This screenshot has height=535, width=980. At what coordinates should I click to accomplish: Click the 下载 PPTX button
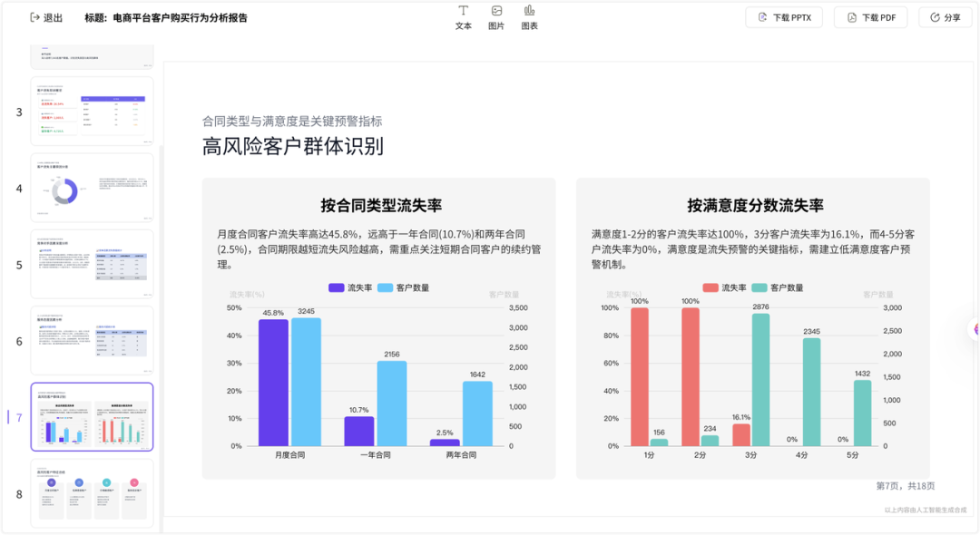[x=782, y=16]
